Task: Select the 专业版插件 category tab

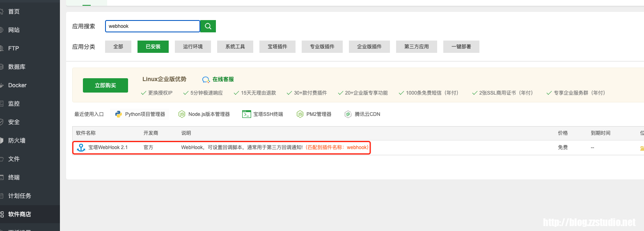Action: tap(322, 47)
